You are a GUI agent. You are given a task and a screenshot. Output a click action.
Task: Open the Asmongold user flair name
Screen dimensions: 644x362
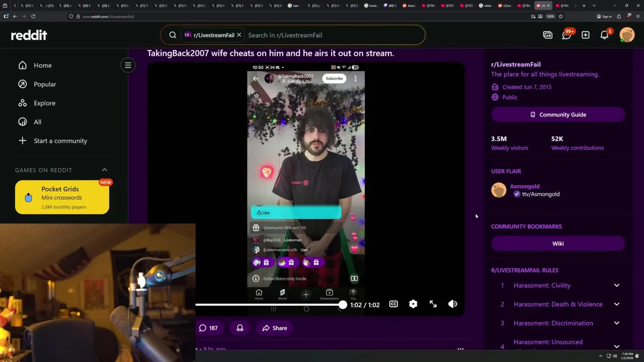click(x=525, y=186)
